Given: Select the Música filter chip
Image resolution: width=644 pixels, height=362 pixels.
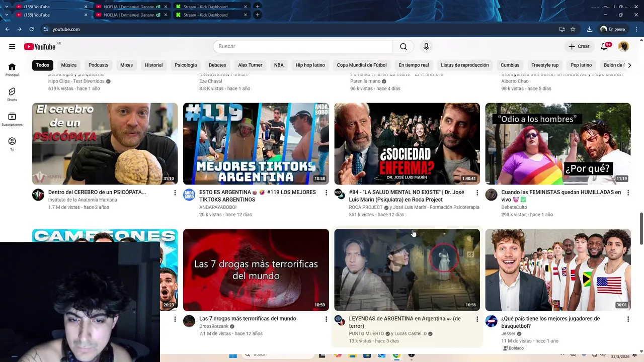Looking at the screenshot, I should click(x=69, y=65).
